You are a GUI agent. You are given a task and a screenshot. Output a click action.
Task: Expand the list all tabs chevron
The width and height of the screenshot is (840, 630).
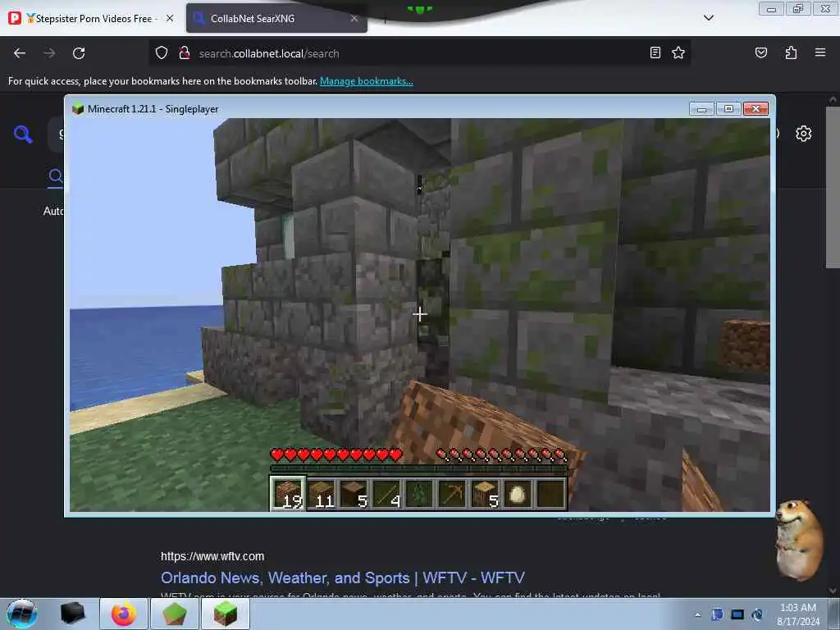coord(708,18)
